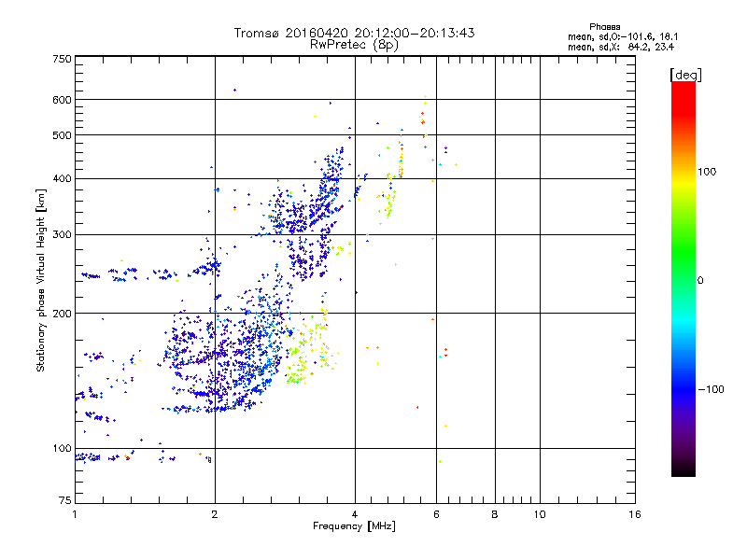Click the y-axis tick label '750'

pos(62,59)
